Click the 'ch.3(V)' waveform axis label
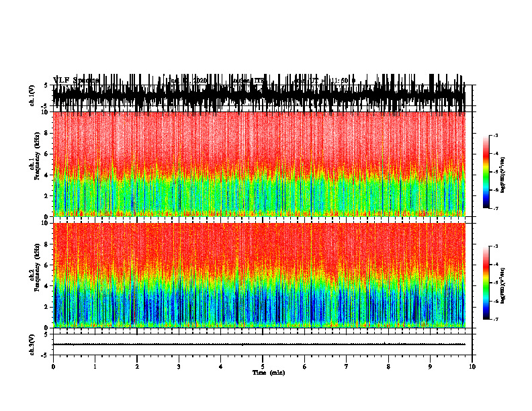Viewport: 532px width, 411px height. pos(32,345)
